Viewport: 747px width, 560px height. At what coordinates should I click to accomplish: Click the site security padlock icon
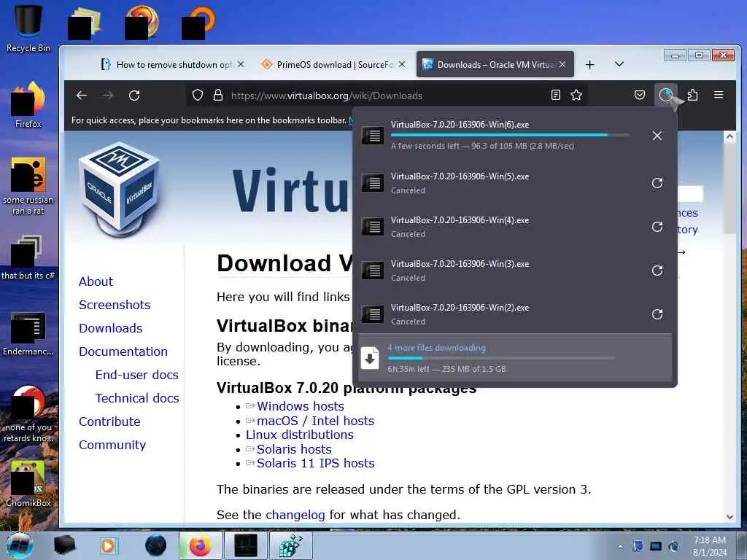click(x=217, y=96)
